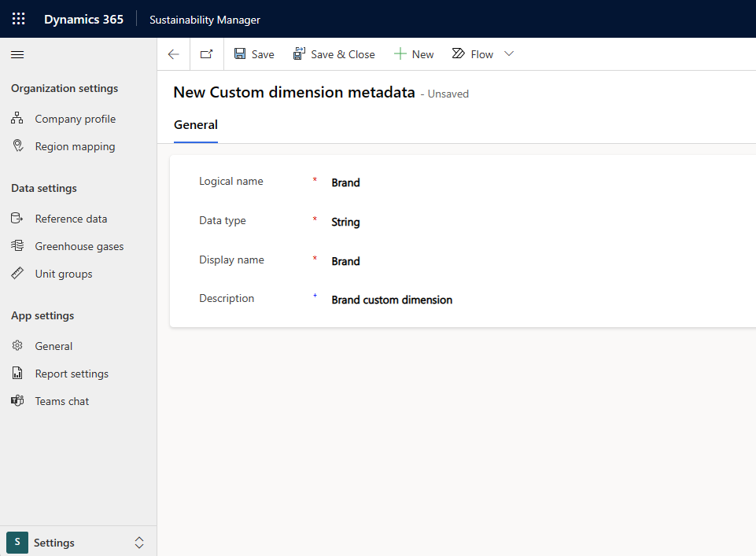Expand the Flow dropdown chevron
756x556 pixels.
click(509, 54)
